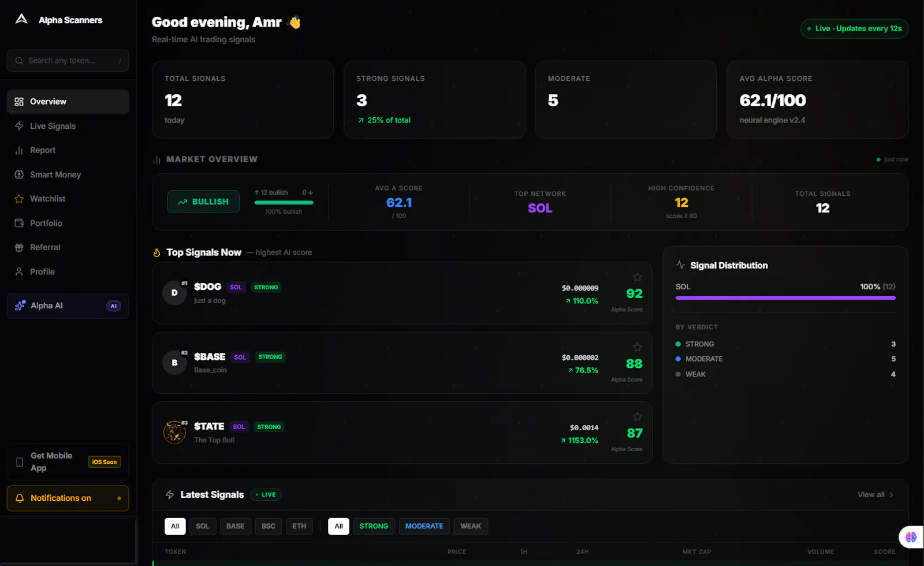The width and height of the screenshot is (924, 566).
Task: Click the SOL distribution purple bar
Action: [785, 298]
